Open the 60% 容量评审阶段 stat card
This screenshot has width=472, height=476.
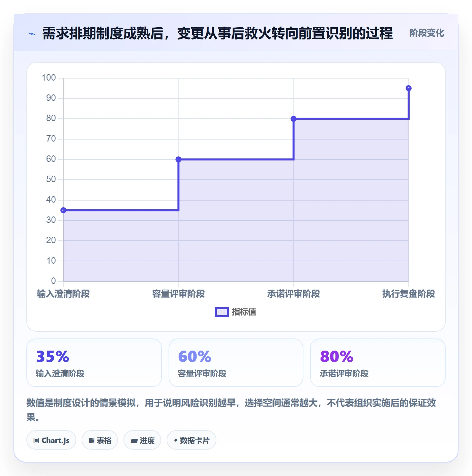point(236,363)
